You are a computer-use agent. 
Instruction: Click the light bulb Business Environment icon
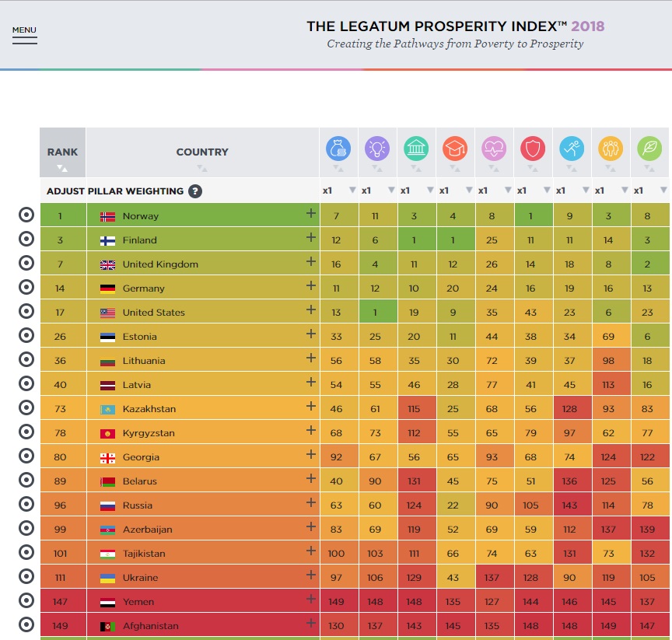point(377,148)
